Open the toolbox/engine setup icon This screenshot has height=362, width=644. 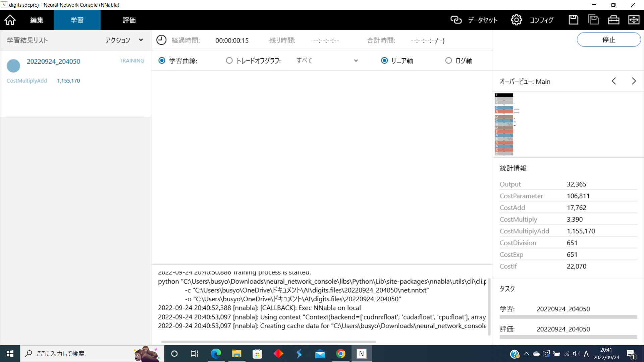pyautogui.click(x=613, y=20)
